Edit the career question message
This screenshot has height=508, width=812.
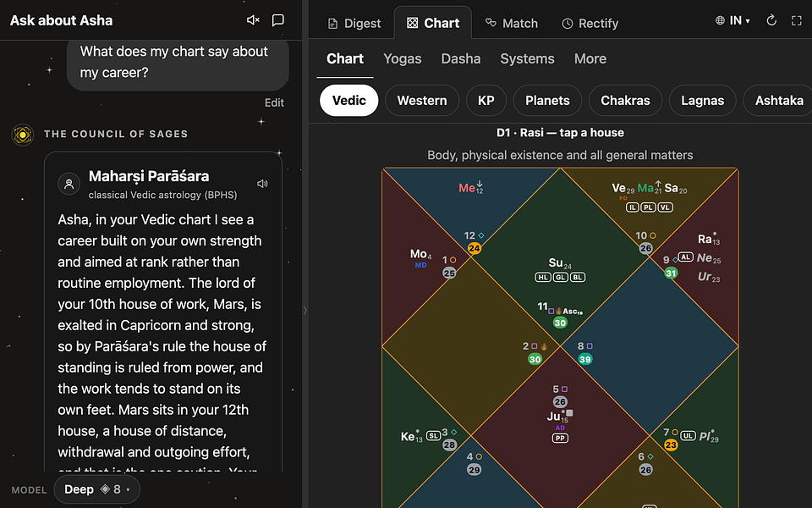coord(274,102)
